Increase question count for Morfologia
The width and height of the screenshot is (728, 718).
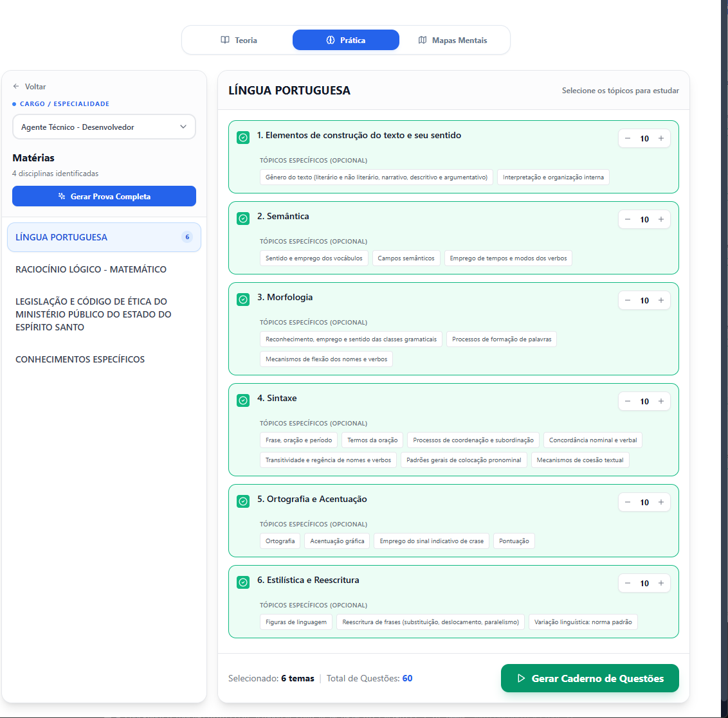click(661, 300)
